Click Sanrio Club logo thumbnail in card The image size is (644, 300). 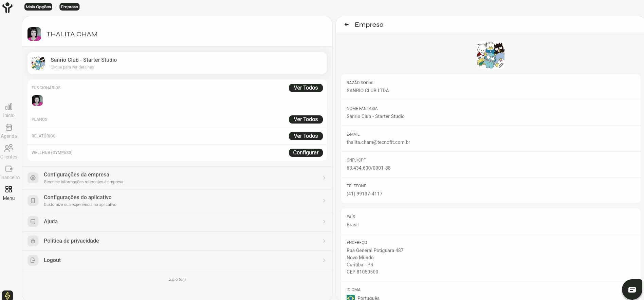[x=38, y=63]
